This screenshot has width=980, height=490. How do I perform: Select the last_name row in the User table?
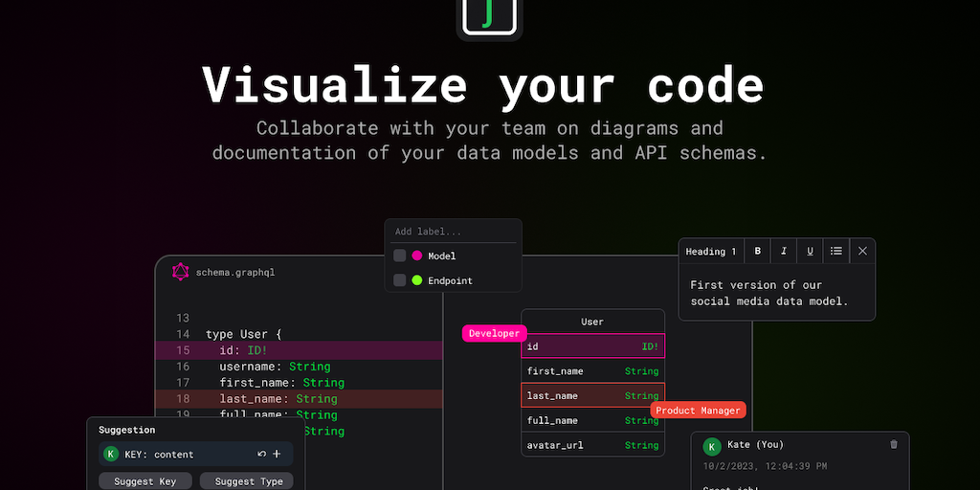click(x=592, y=395)
